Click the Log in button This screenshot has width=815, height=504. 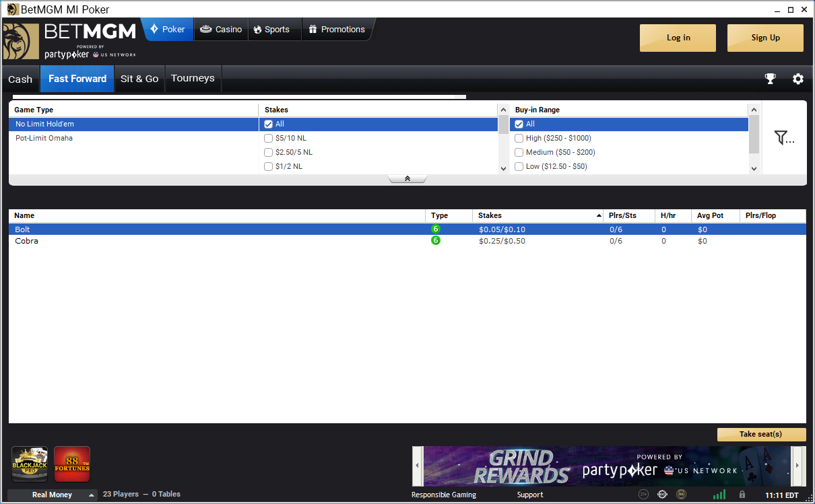pyautogui.click(x=678, y=38)
